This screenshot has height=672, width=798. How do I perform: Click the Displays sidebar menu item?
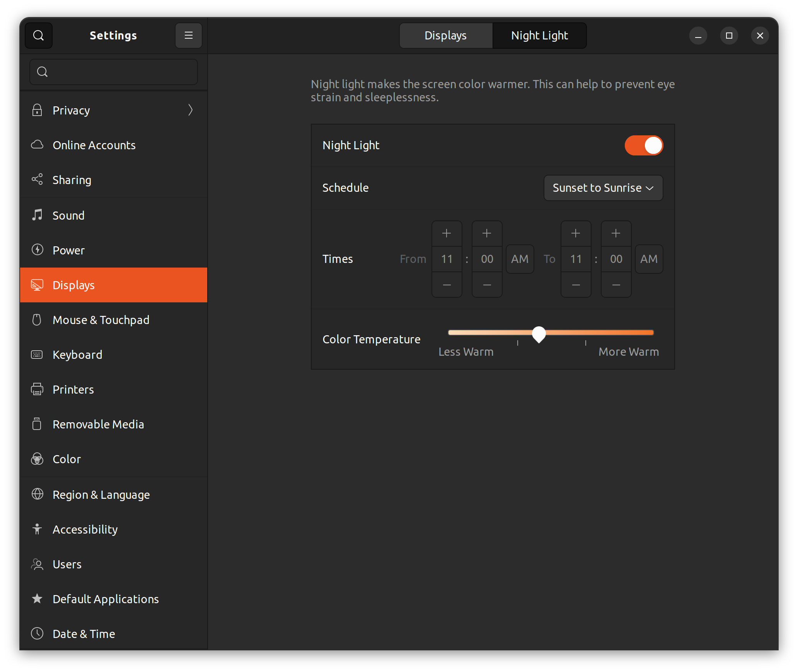[x=113, y=285]
